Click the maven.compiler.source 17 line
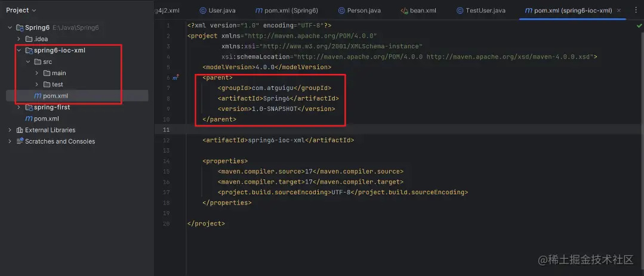644x276 pixels. (310, 172)
